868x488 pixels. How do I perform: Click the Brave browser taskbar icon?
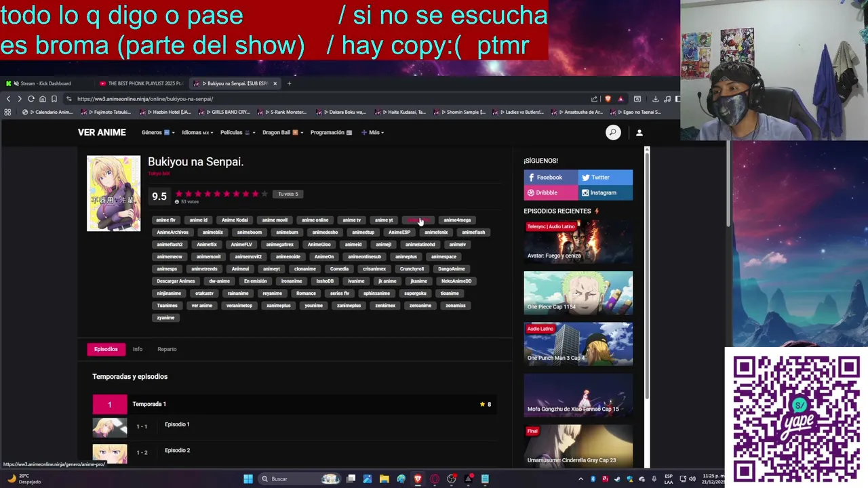point(418,479)
